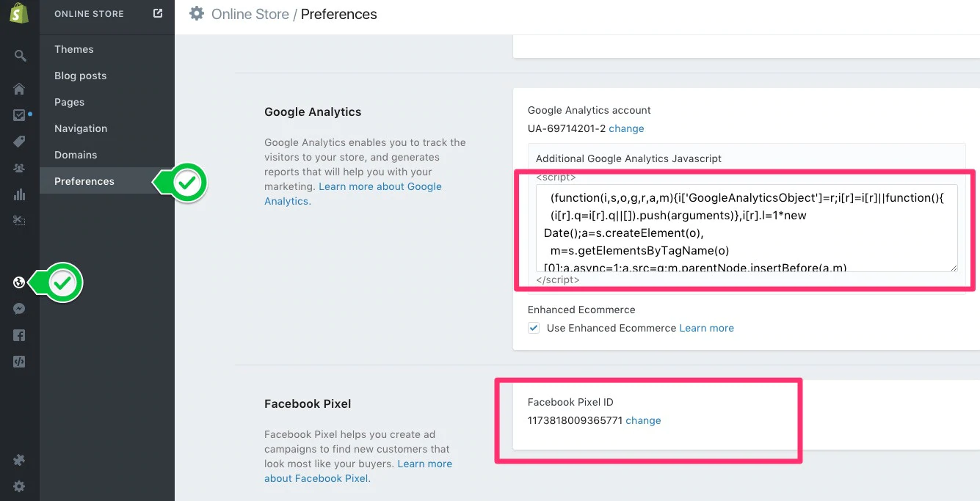
Task: Open the Messenger sales channel icon
Action: click(19, 309)
